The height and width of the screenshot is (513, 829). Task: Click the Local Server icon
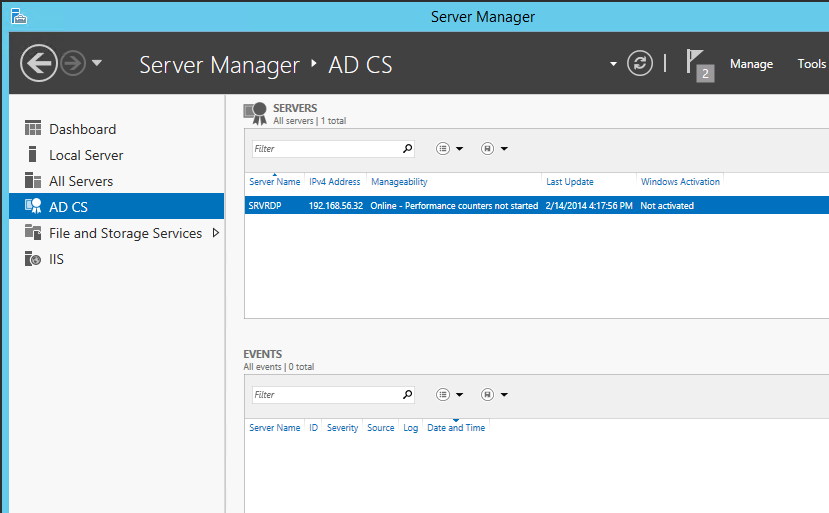click(32, 154)
